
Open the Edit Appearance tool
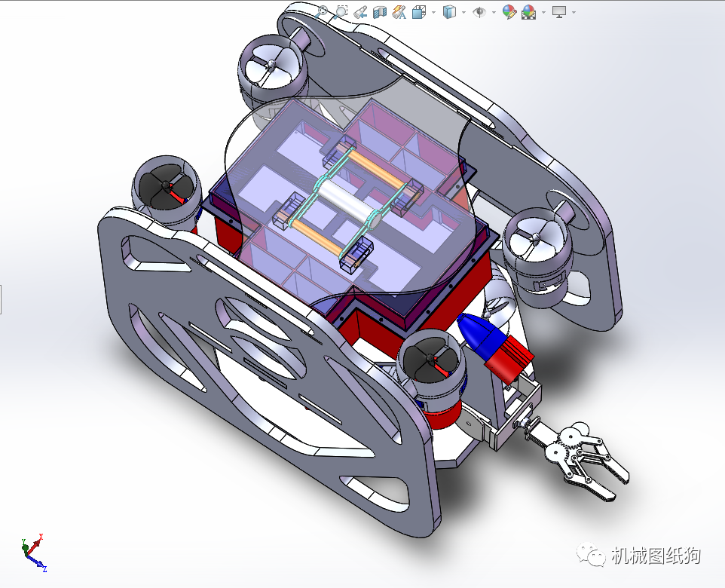509,11
